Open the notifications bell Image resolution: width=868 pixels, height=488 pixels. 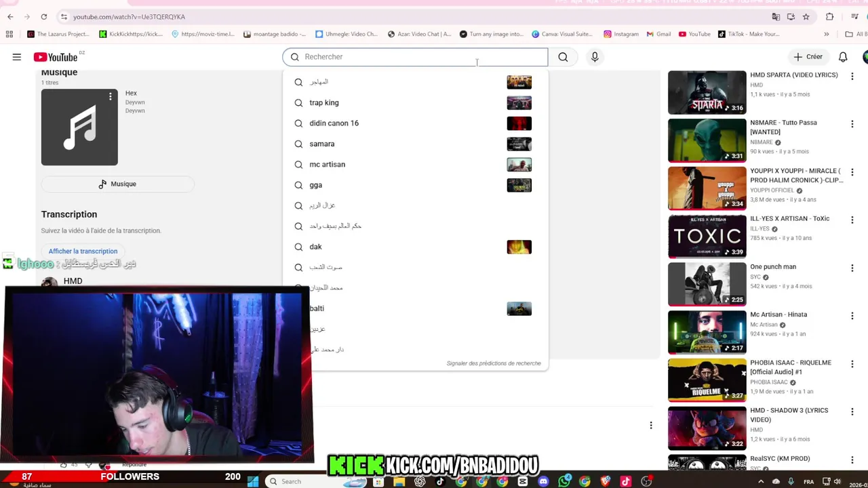843,57
